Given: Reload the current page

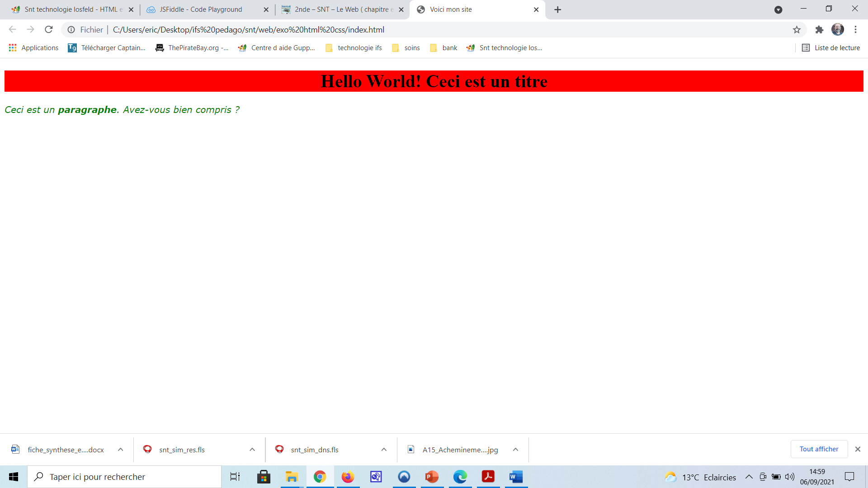Looking at the screenshot, I should pos(49,30).
